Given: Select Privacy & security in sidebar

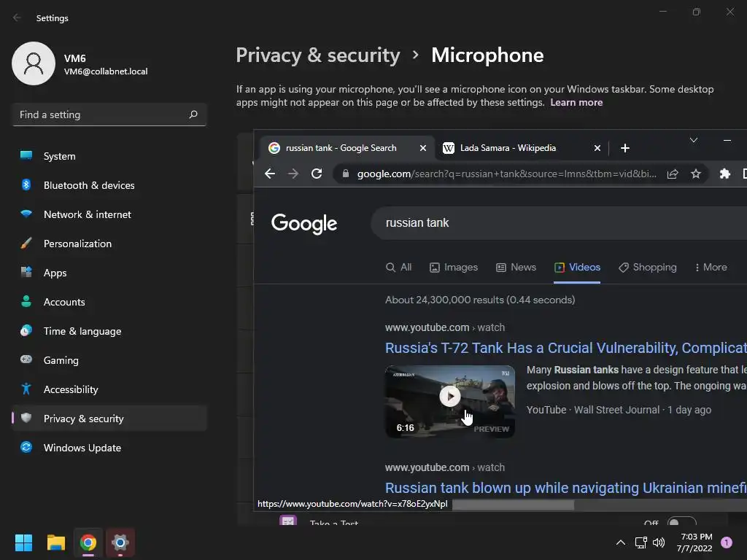Looking at the screenshot, I should pos(109,419).
